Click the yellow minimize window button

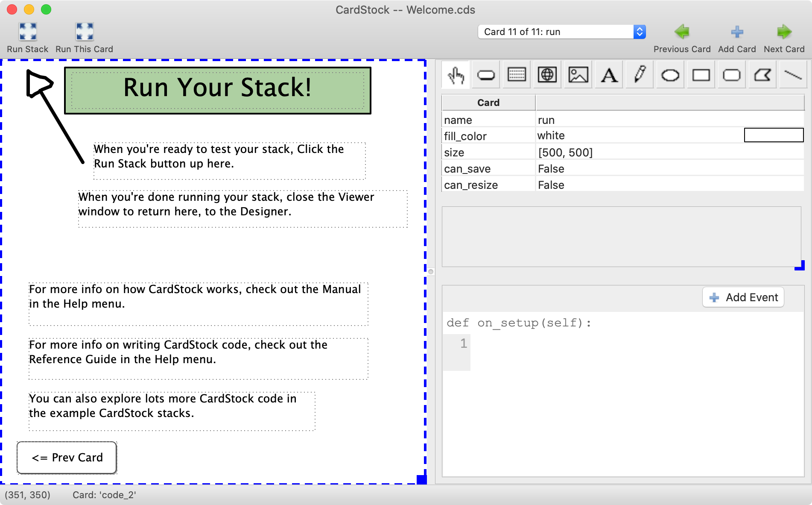[x=29, y=9]
